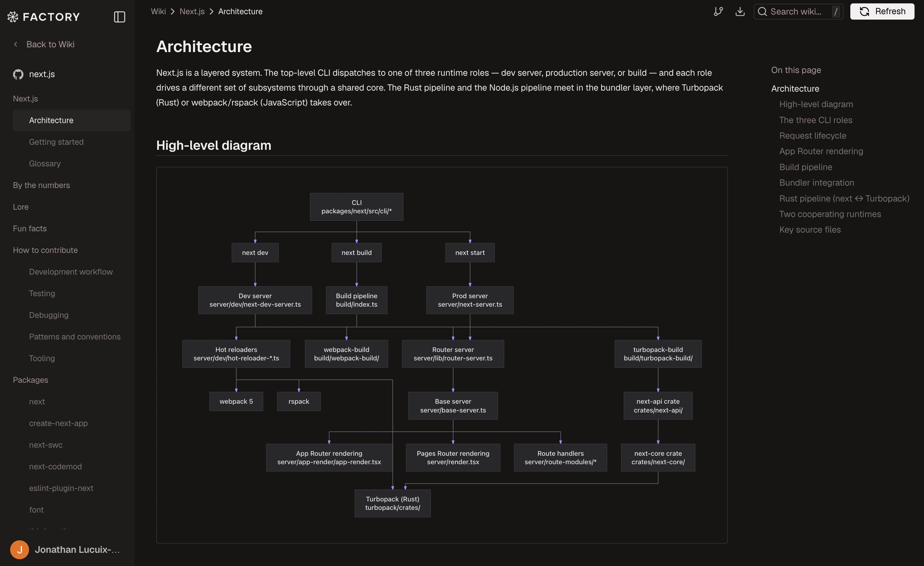Open the Next.js breadcrumb link

pyautogui.click(x=192, y=11)
